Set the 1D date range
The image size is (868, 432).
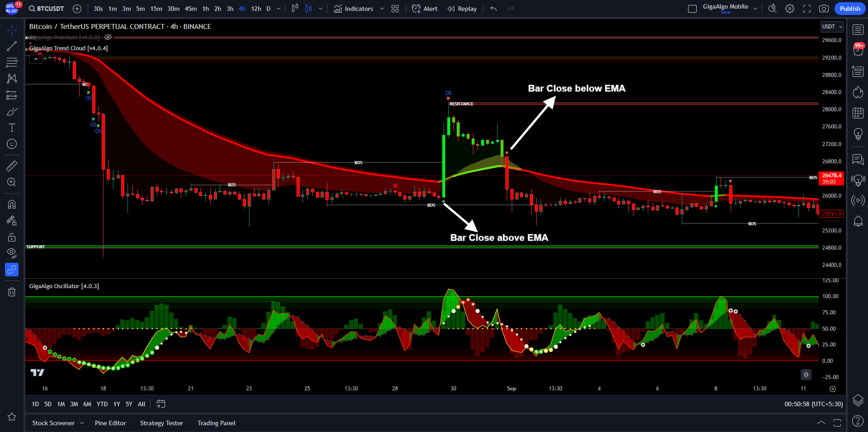point(35,404)
